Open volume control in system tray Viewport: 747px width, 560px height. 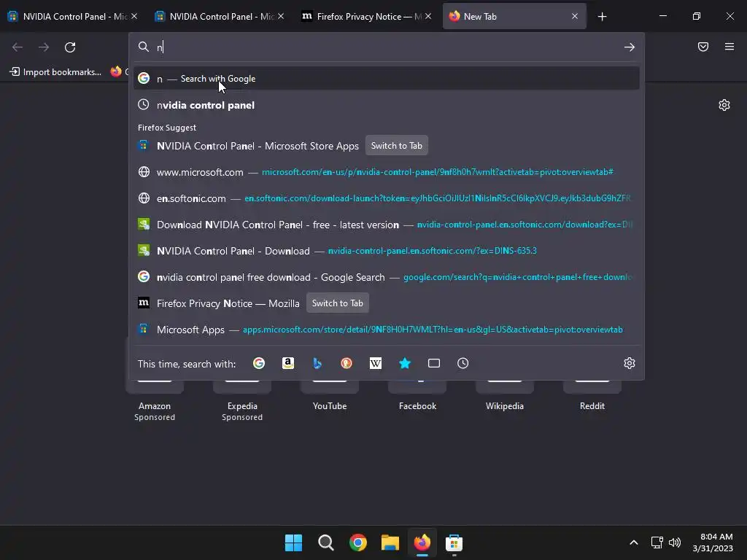click(675, 542)
